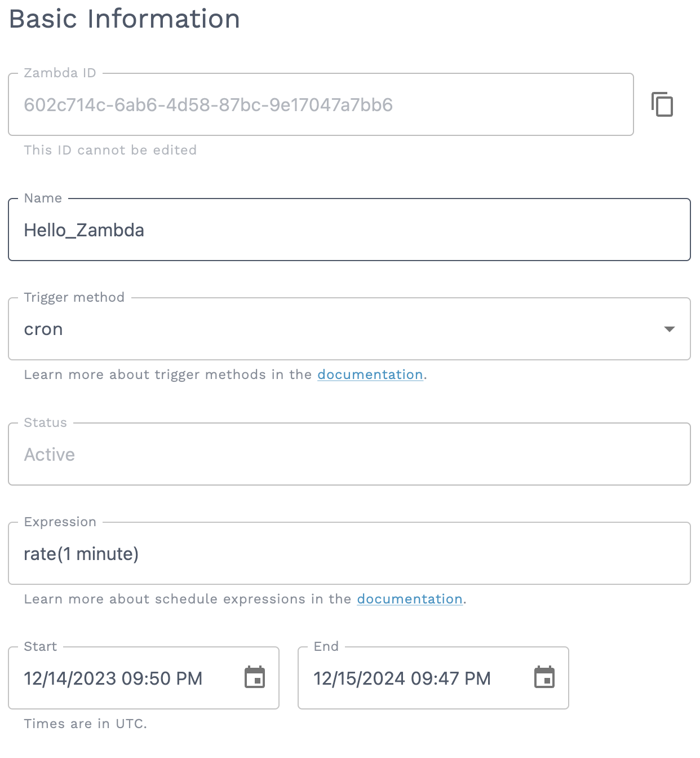The height and width of the screenshot is (758, 700).
Task: Open the End date calendar picker
Action: pos(546,678)
